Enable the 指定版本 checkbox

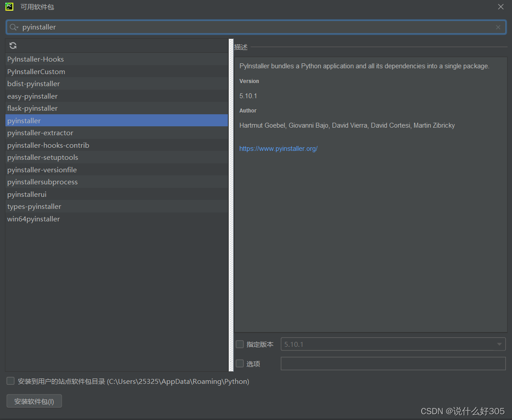point(239,344)
